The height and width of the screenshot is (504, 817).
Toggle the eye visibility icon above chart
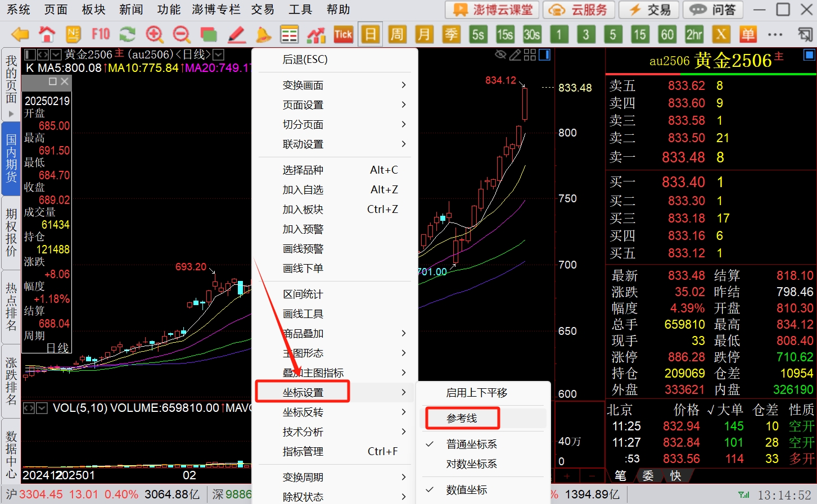[500, 55]
